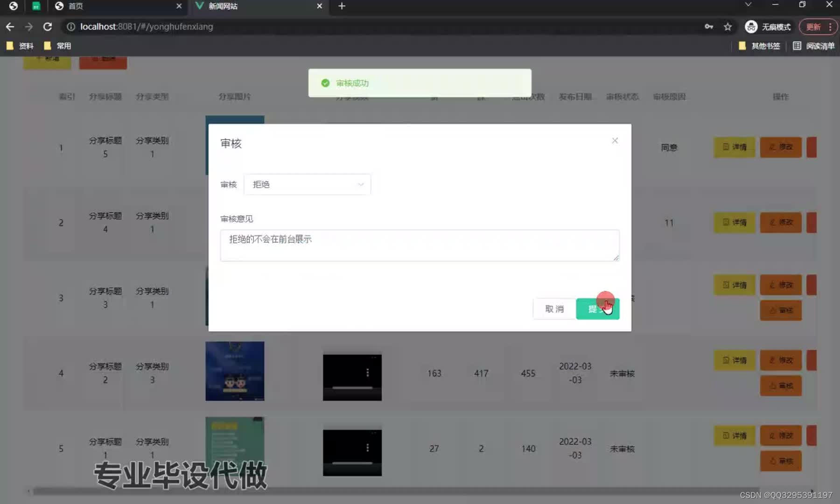Click the 审核状态 column header

[622, 97]
